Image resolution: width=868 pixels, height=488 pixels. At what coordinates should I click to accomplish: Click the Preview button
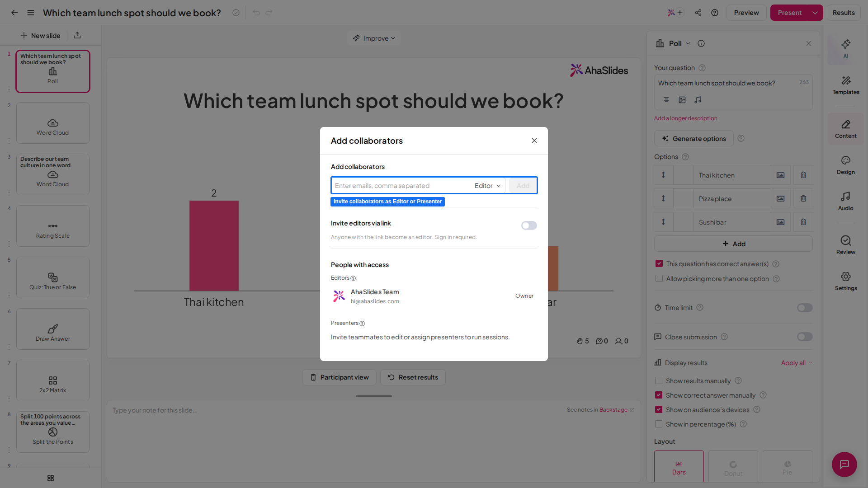coord(746,13)
